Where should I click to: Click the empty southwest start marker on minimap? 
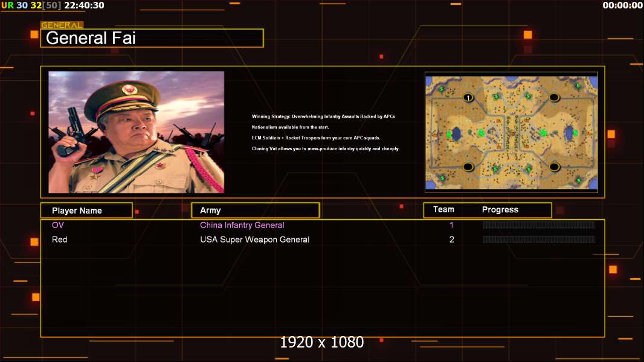[468, 167]
